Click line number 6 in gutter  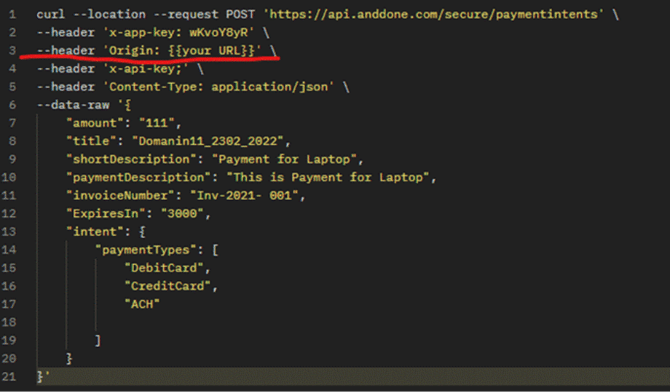pyautogui.click(x=12, y=105)
